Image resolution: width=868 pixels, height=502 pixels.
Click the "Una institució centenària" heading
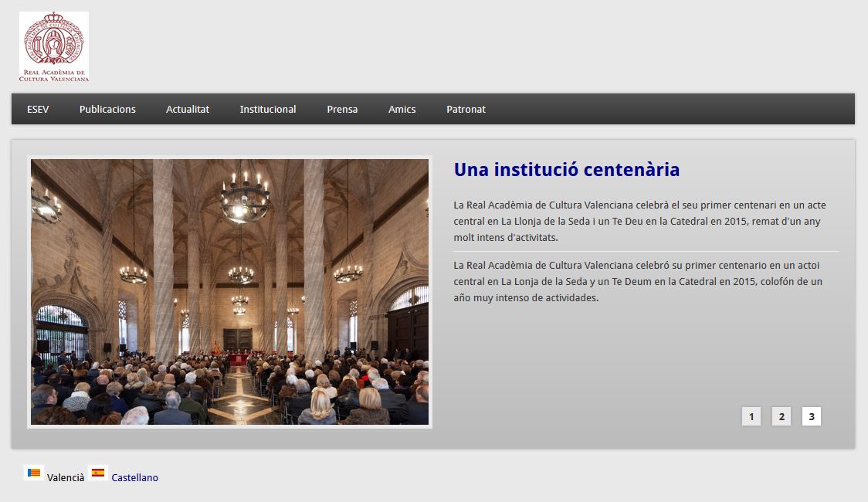(x=567, y=170)
